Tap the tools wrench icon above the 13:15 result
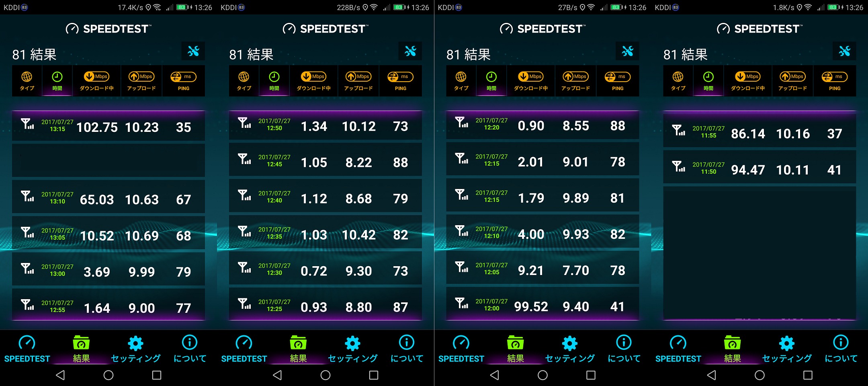 coord(193,51)
